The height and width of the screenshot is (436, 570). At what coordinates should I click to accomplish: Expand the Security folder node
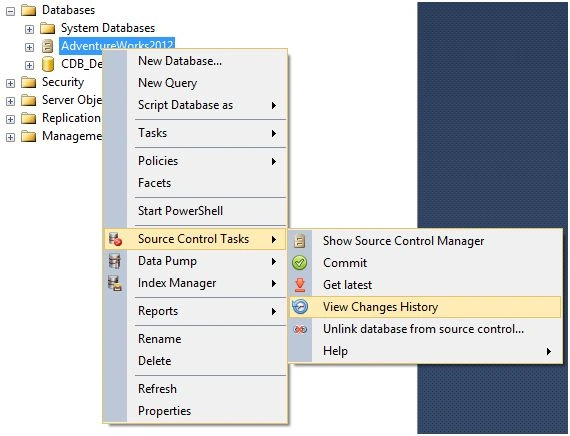[x=11, y=83]
